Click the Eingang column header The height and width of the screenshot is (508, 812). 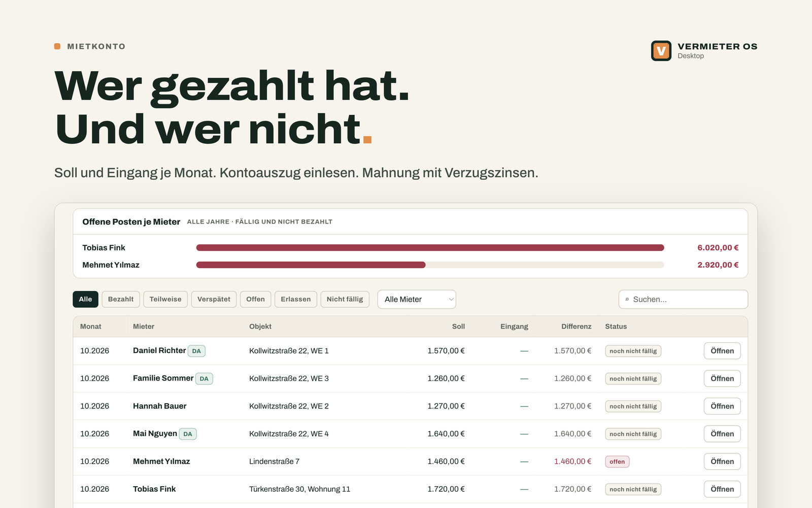[514, 327]
